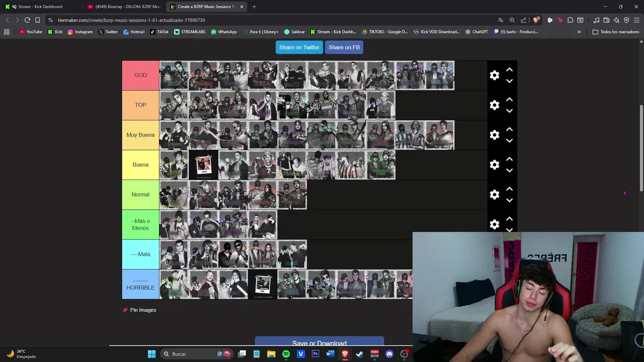Open the STREAMLABS bookmark

coord(190,32)
